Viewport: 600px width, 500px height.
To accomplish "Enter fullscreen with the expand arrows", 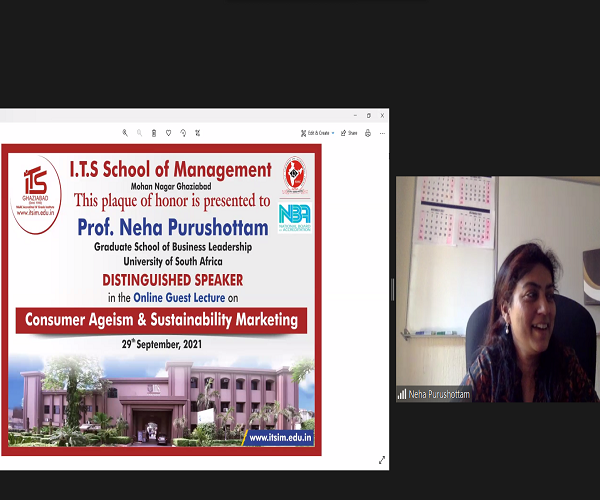I will click(382, 460).
